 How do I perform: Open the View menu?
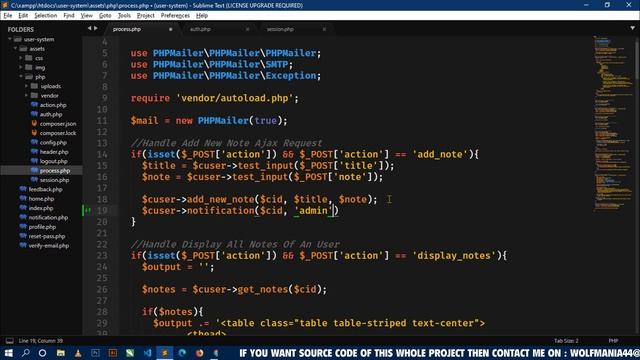point(87,16)
